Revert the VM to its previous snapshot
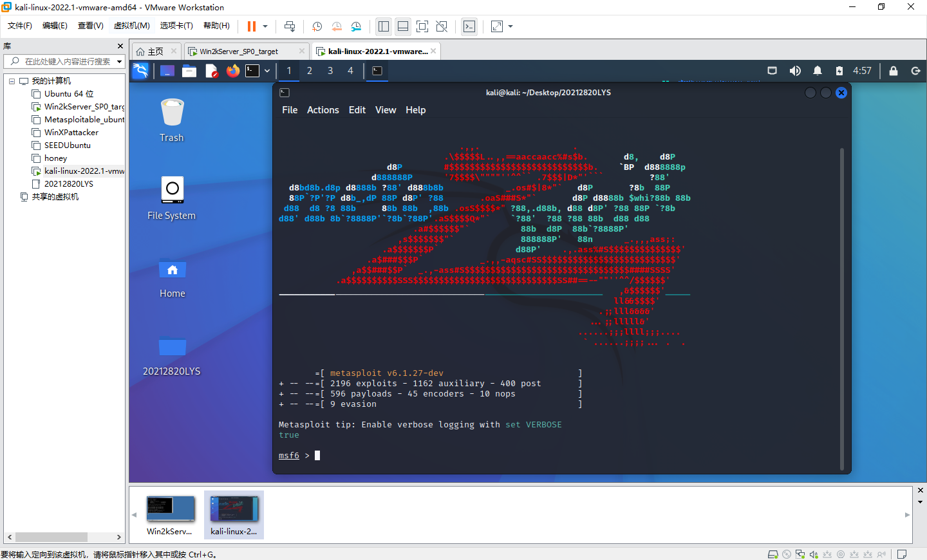Screen dimensions: 927x560 point(337,26)
